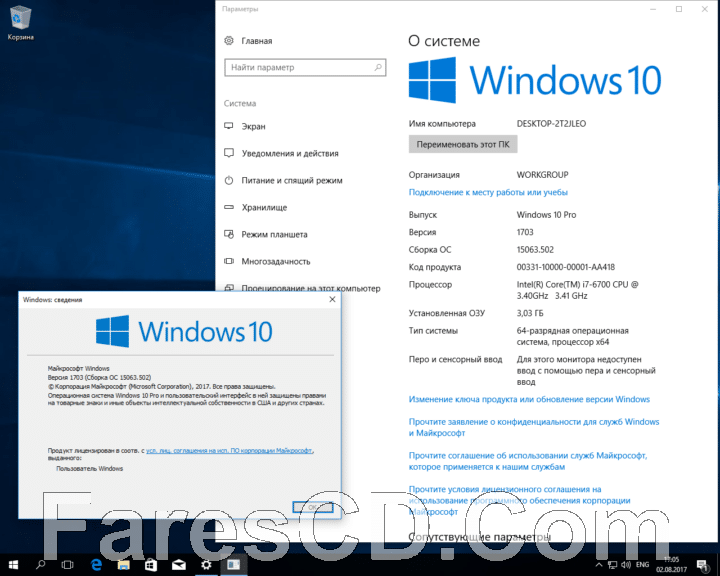The image size is (720, 576).
Task: Click the Питание и спящий режим power icon
Action: (x=229, y=180)
